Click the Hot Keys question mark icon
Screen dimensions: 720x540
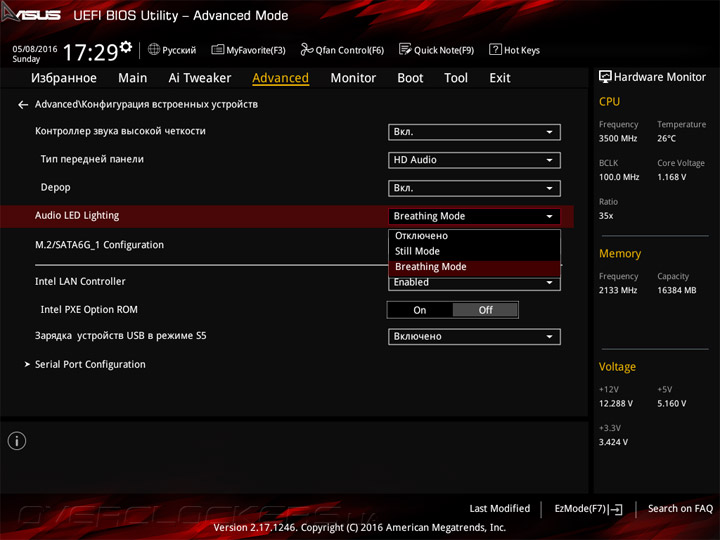point(495,49)
